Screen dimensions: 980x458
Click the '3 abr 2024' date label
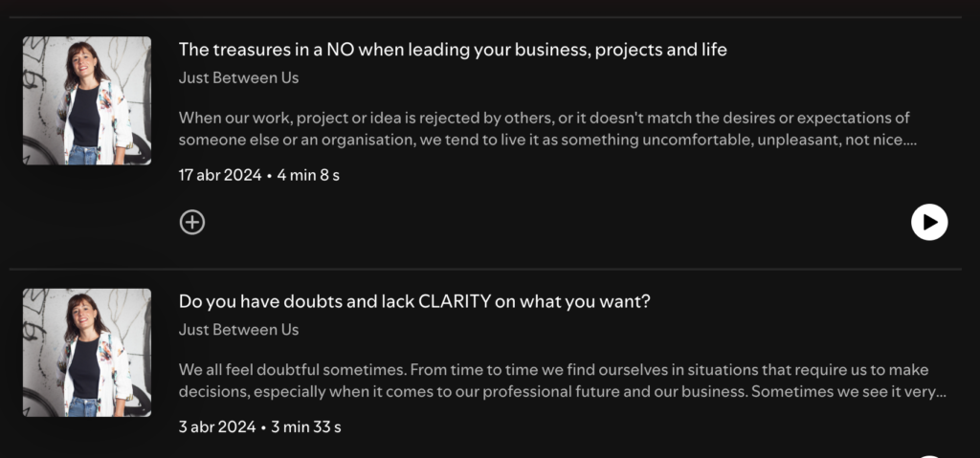217,427
